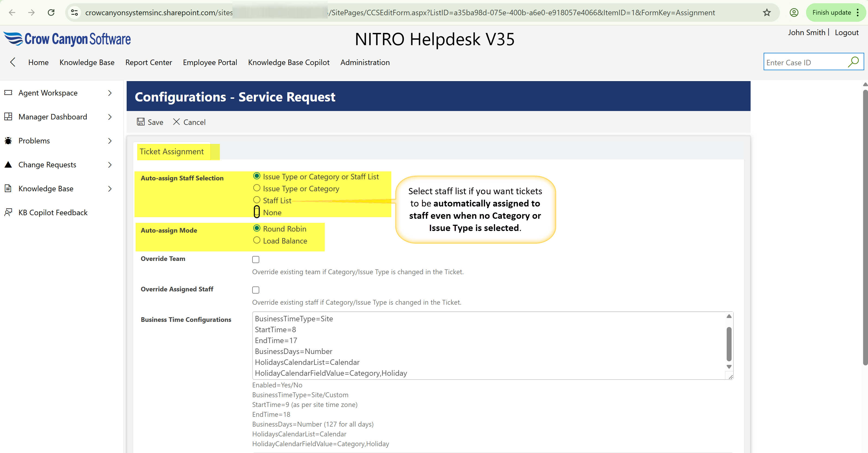Click the Cancel X icon
This screenshot has width=868, height=453.
point(176,122)
